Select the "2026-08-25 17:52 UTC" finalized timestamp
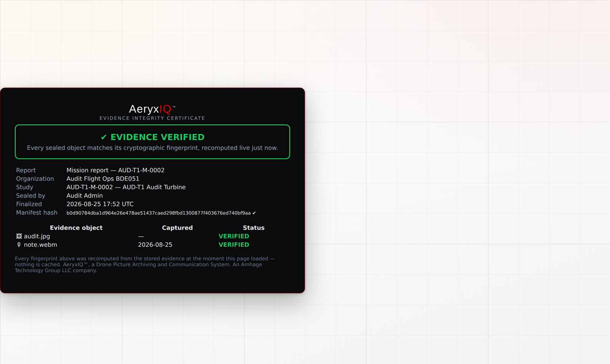The width and height of the screenshot is (610, 364). [100, 204]
